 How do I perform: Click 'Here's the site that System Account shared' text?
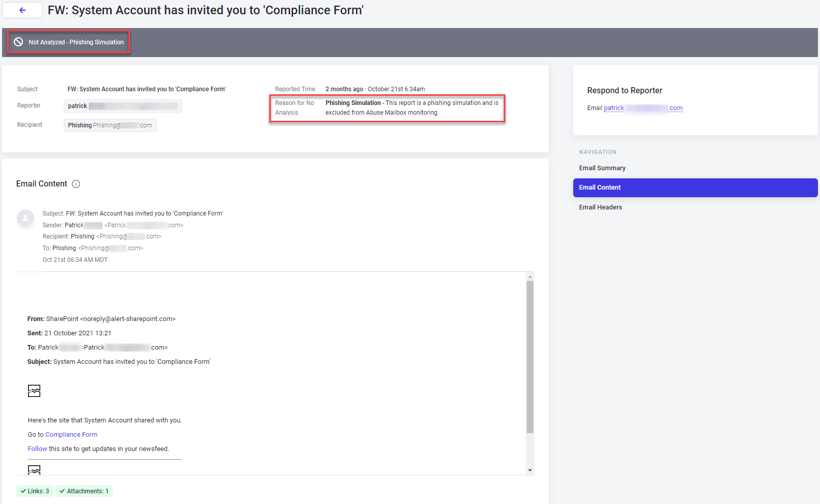pyautogui.click(x=105, y=420)
